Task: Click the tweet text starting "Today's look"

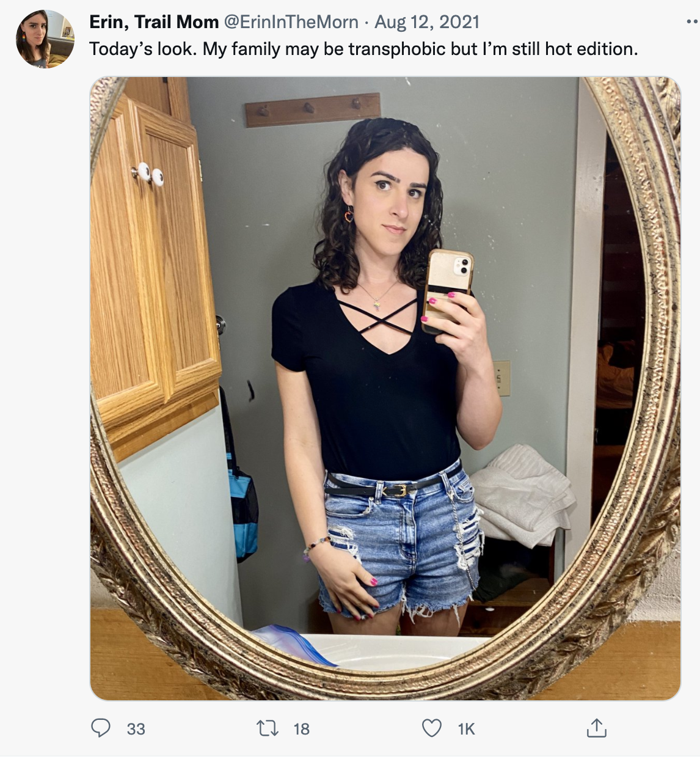Action: pos(363,49)
